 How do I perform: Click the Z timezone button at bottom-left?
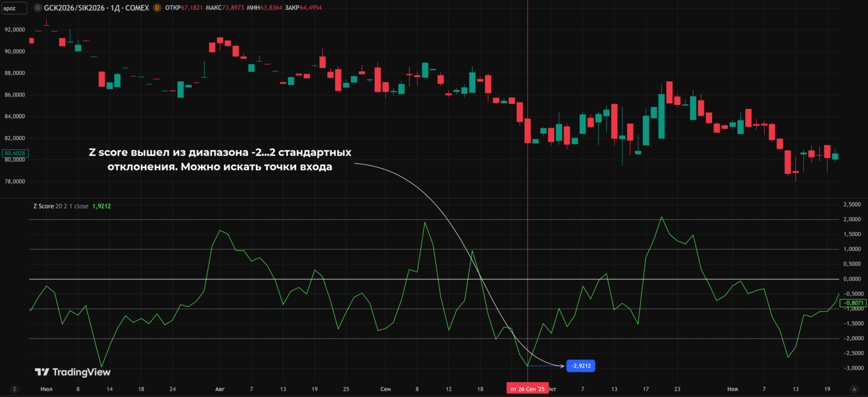[x=15, y=389]
